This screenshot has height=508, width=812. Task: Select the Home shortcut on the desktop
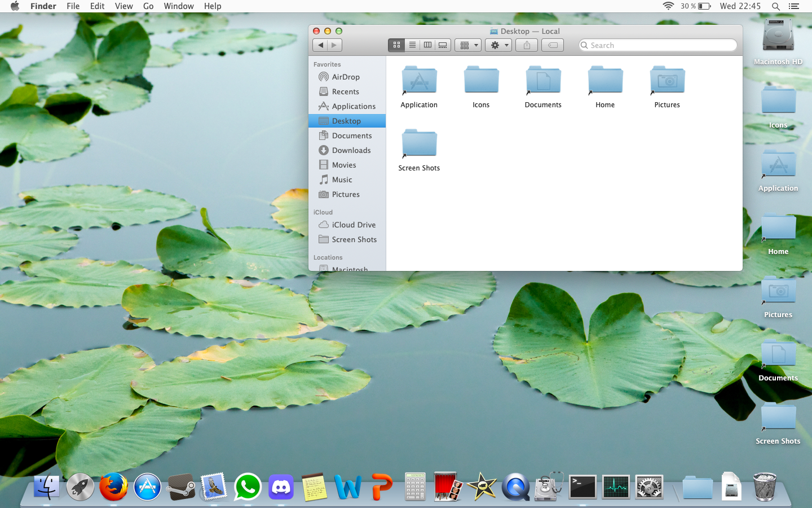click(x=778, y=234)
